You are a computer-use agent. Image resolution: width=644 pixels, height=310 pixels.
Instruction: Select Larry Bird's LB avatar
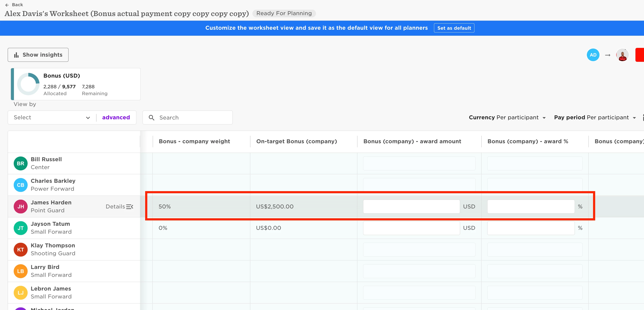21,271
